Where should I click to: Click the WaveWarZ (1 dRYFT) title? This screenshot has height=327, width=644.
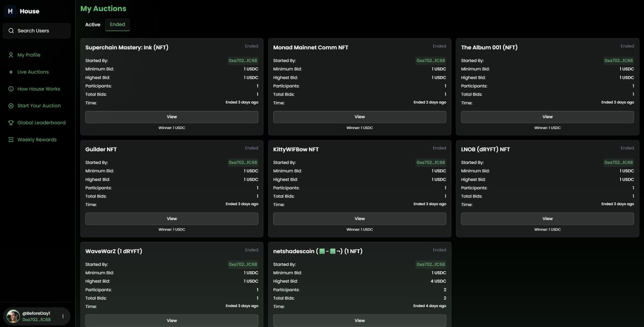[x=114, y=251]
